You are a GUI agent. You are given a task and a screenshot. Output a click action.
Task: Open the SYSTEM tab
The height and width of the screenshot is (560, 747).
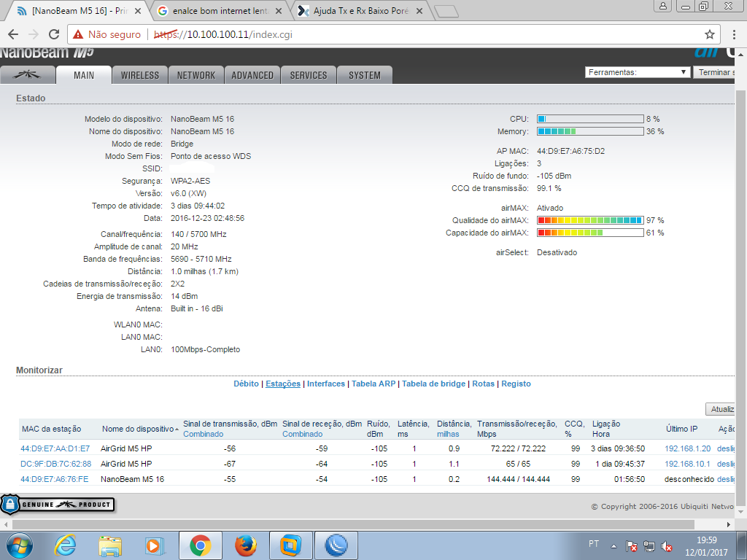pyautogui.click(x=364, y=75)
